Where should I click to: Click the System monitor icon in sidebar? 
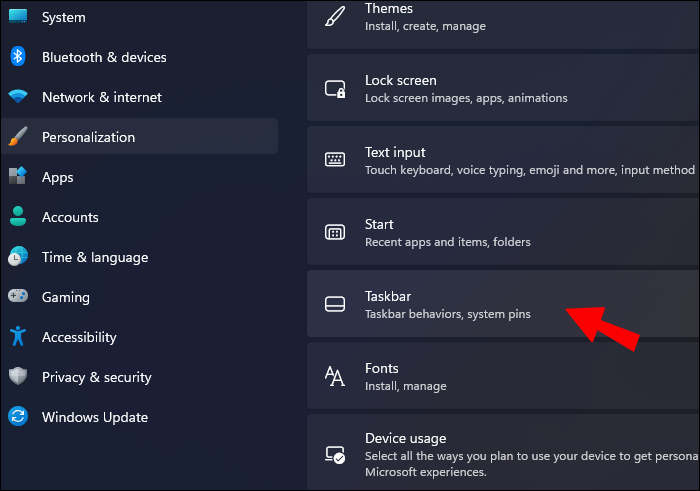pyautogui.click(x=18, y=16)
